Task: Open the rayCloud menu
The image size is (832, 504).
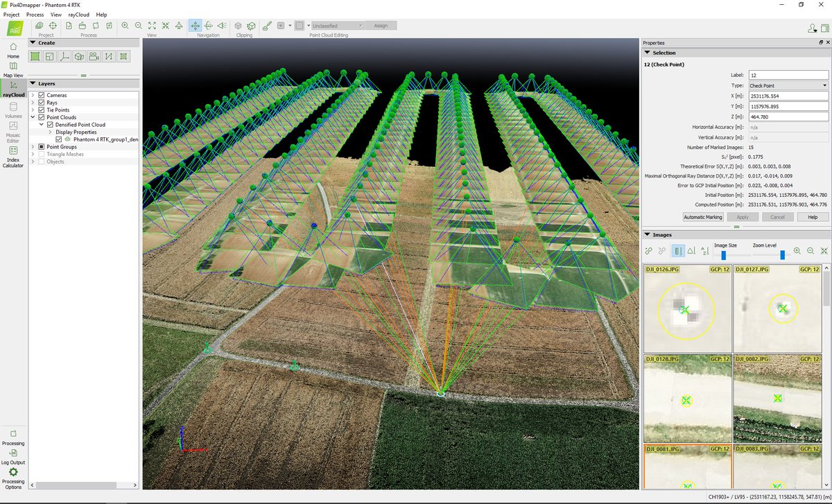Action: [x=78, y=14]
